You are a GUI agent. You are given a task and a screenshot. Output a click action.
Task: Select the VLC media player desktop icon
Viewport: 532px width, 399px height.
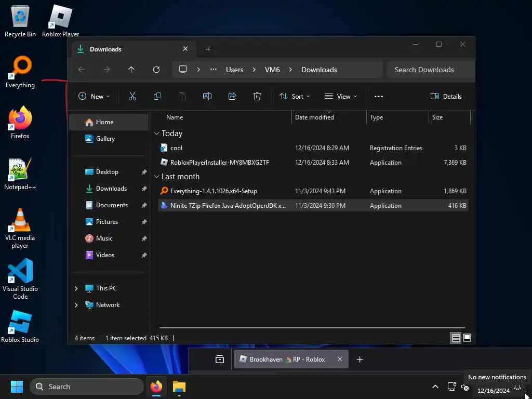(20, 228)
